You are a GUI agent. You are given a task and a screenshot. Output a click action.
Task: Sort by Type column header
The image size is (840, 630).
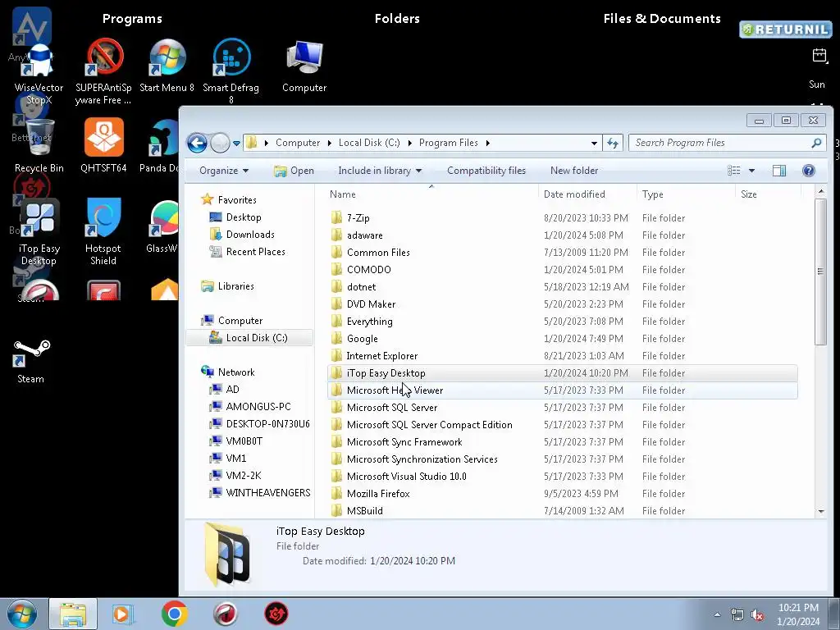(686, 194)
